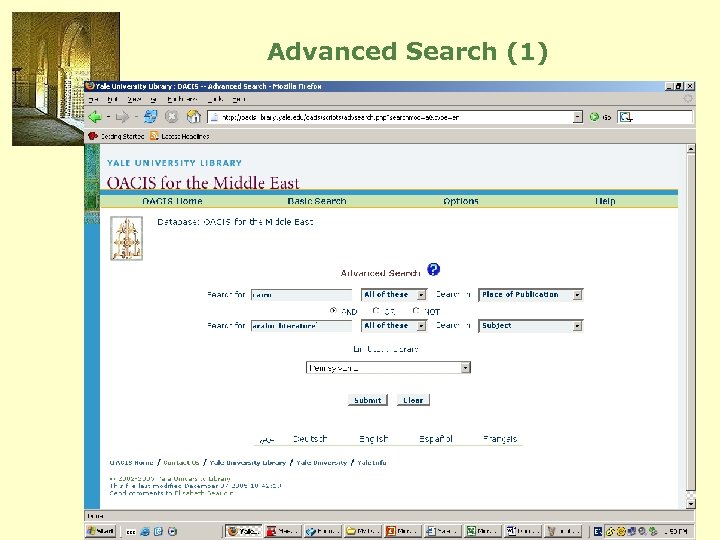Open the View menu in Firefox

[x=134, y=99]
